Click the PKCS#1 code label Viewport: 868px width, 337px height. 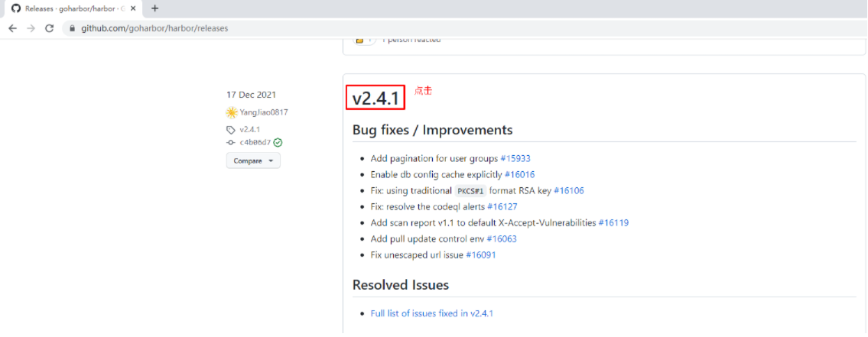click(x=470, y=191)
